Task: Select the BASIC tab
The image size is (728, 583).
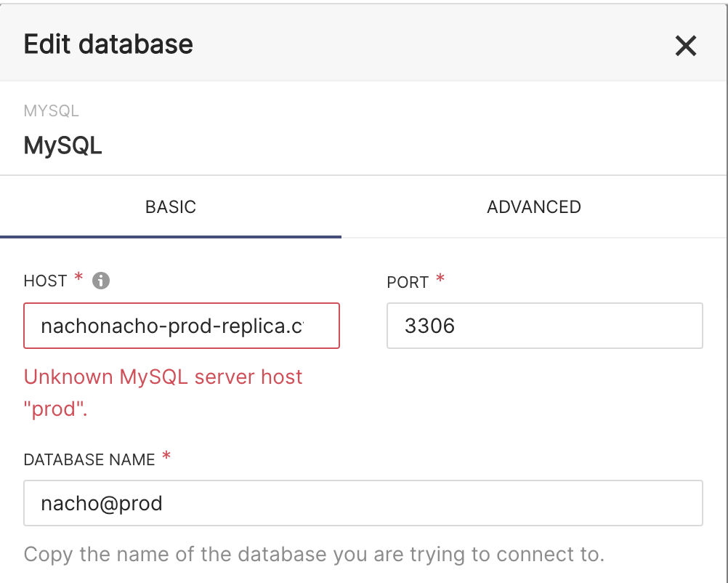Action: (170, 206)
